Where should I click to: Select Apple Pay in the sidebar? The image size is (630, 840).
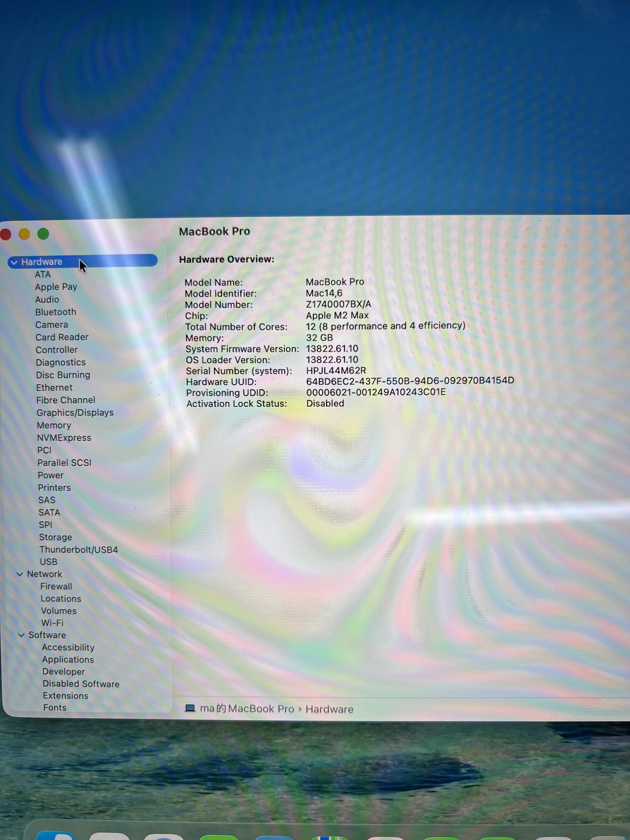56,287
